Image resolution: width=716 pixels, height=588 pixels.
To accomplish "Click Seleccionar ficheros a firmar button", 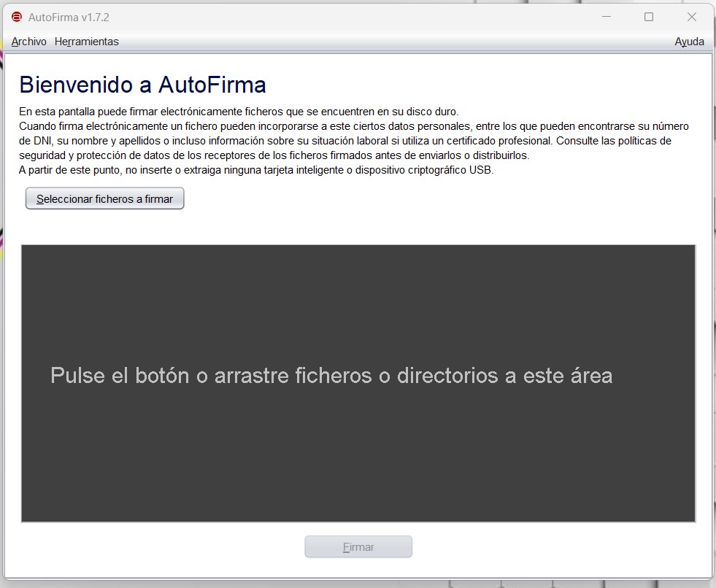I will 104,198.
